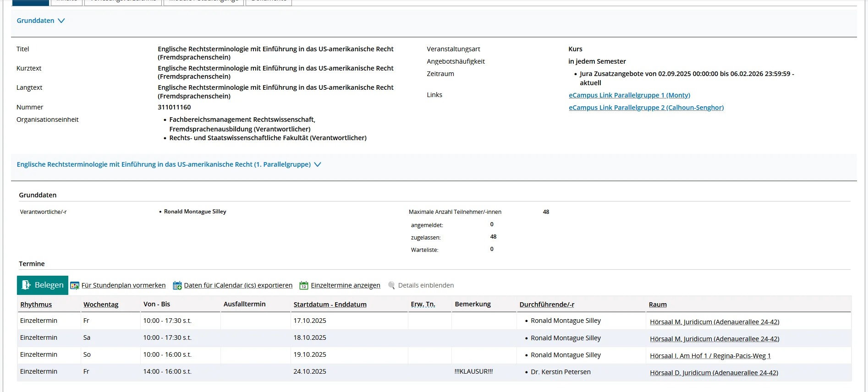Open Daten für iCalendar (ics) exportieren

238,285
